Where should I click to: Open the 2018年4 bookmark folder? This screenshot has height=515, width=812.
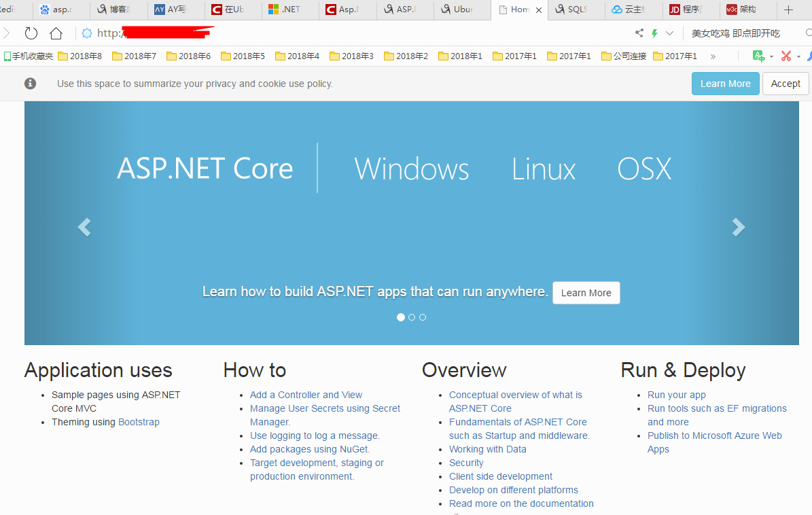coord(297,56)
